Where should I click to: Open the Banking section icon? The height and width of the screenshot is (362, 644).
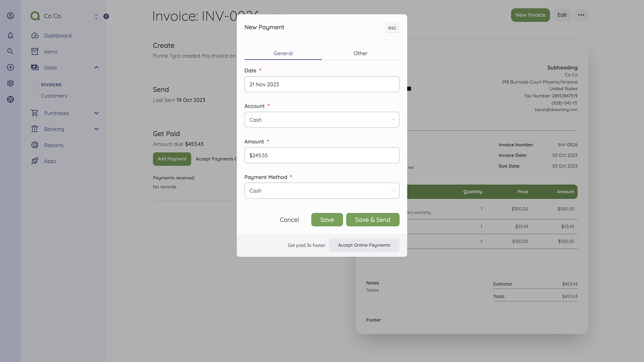click(35, 129)
